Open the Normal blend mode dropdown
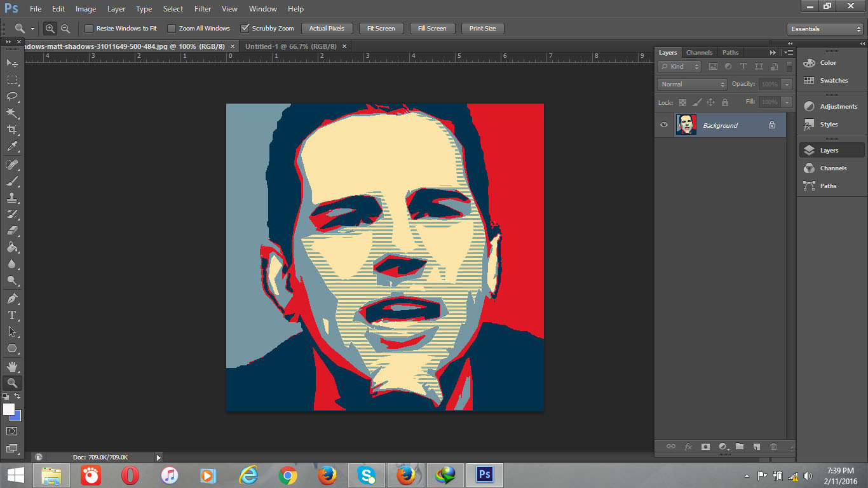The height and width of the screenshot is (488, 868). [x=692, y=84]
